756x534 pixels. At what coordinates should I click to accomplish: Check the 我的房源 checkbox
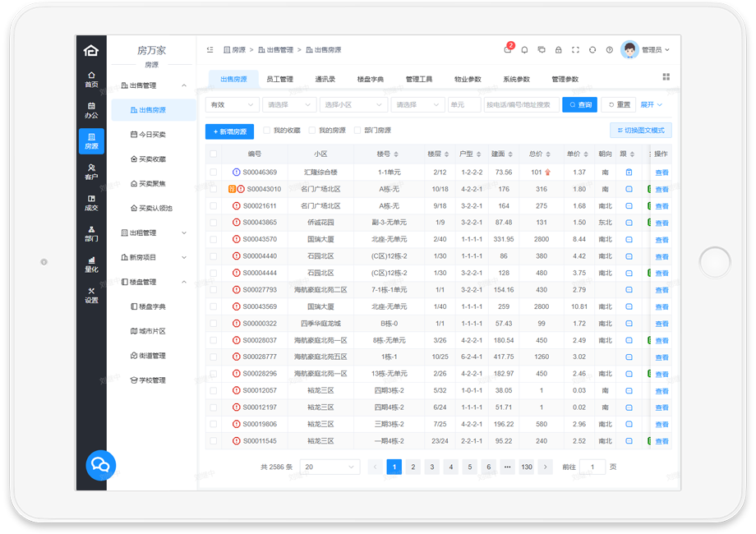click(312, 130)
